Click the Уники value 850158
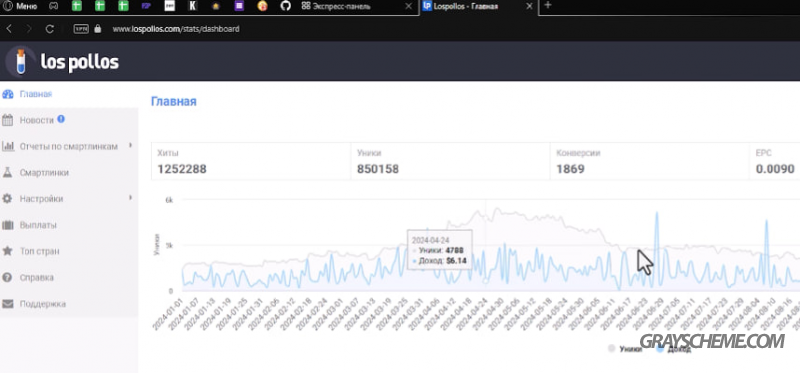 point(378,169)
